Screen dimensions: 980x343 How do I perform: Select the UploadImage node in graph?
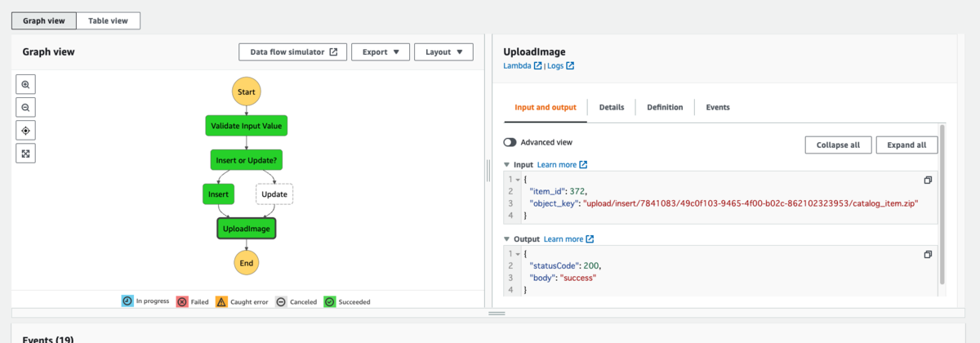click(x=247, y=228)
